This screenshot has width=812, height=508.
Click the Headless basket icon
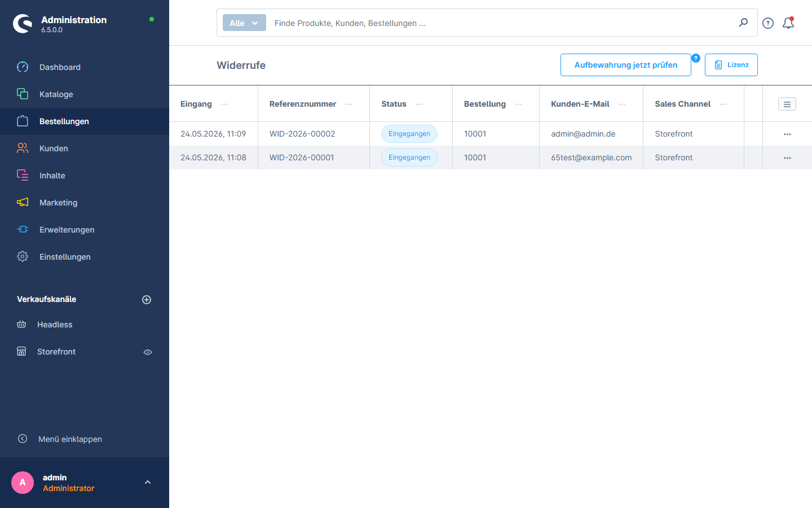[x=21, y=325]
